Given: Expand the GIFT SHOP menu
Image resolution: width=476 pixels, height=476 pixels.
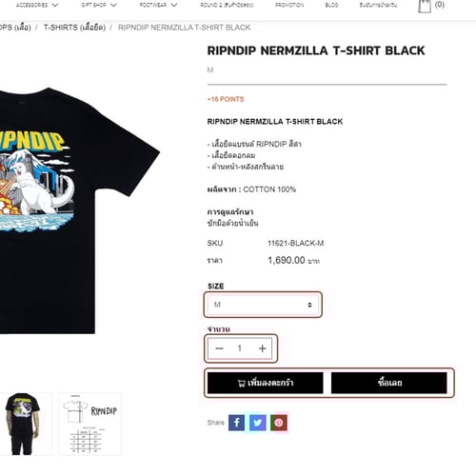Looking at the screenshot, I should click(x=99, y=5).
